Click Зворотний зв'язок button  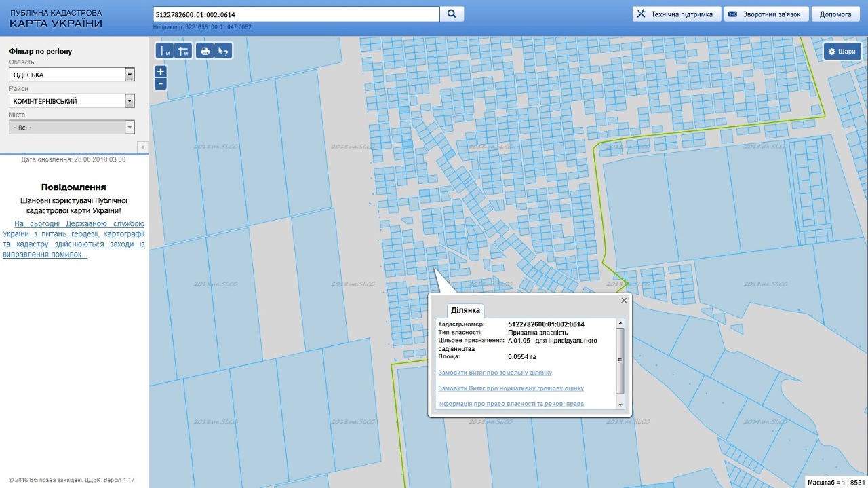point(767,14)
